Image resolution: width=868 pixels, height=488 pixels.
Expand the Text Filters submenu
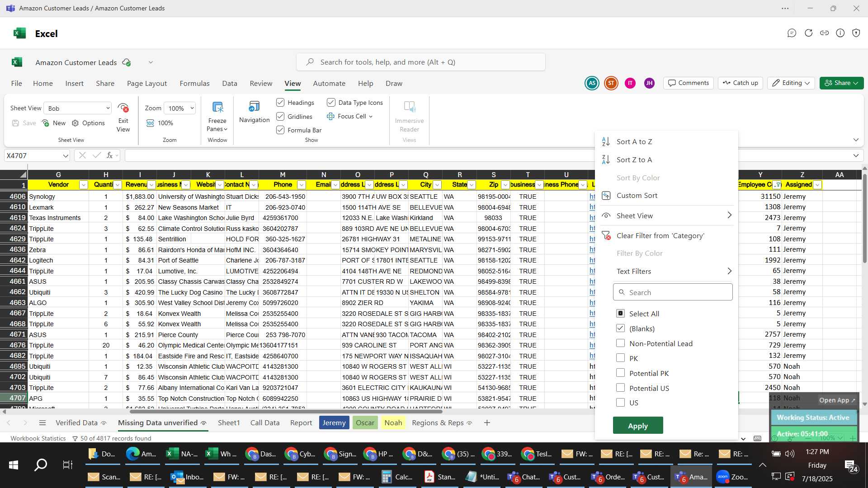click(x=729, y=271)
